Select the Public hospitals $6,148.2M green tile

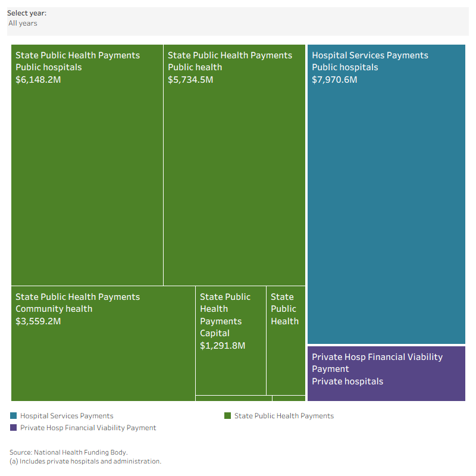point(87,165)
